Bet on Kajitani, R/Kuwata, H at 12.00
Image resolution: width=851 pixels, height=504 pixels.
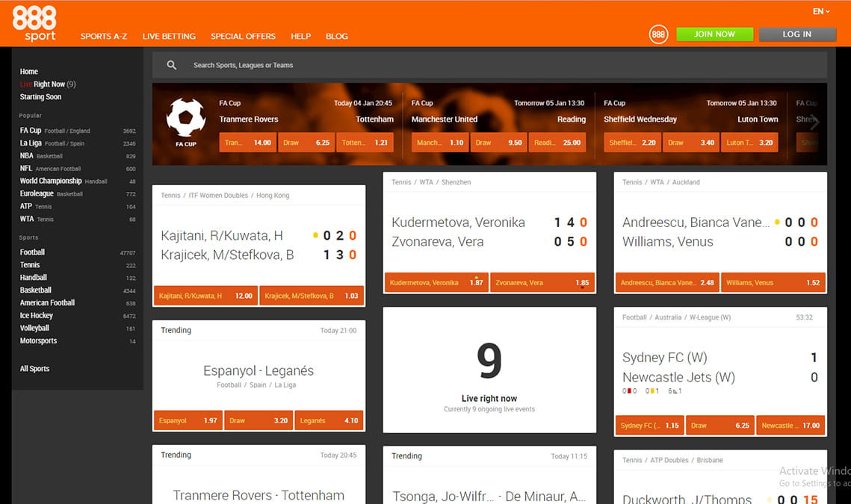205,296
